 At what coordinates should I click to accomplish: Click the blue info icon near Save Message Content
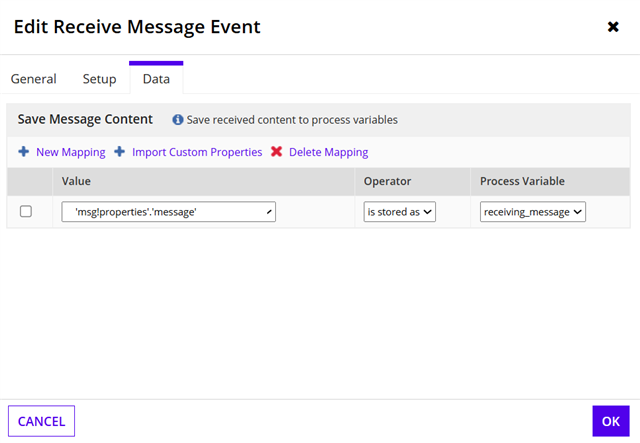tap(178, 120)
